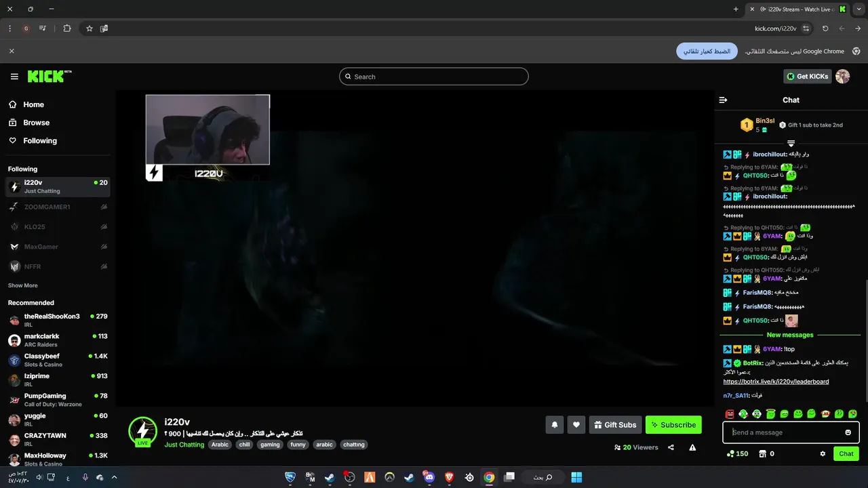Viewport: 868px width, 488px height.
Task: Open Classybeef recommended stream
Action: (58, 360)
